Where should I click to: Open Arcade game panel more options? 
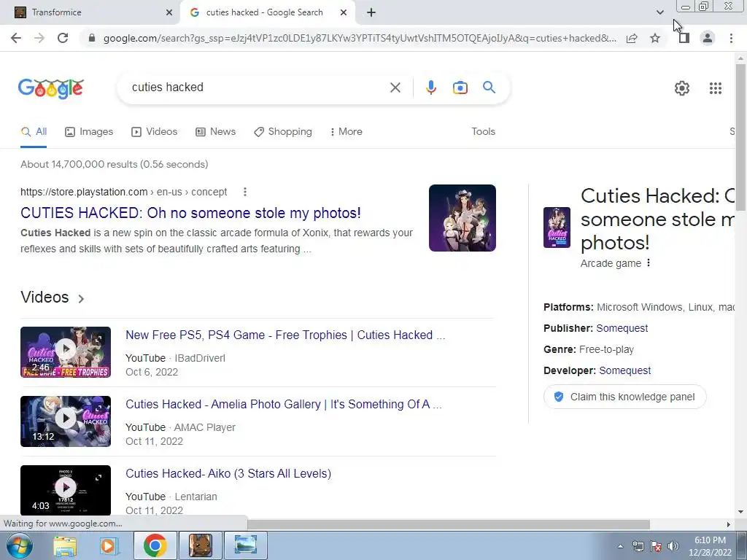coord(649,262)
